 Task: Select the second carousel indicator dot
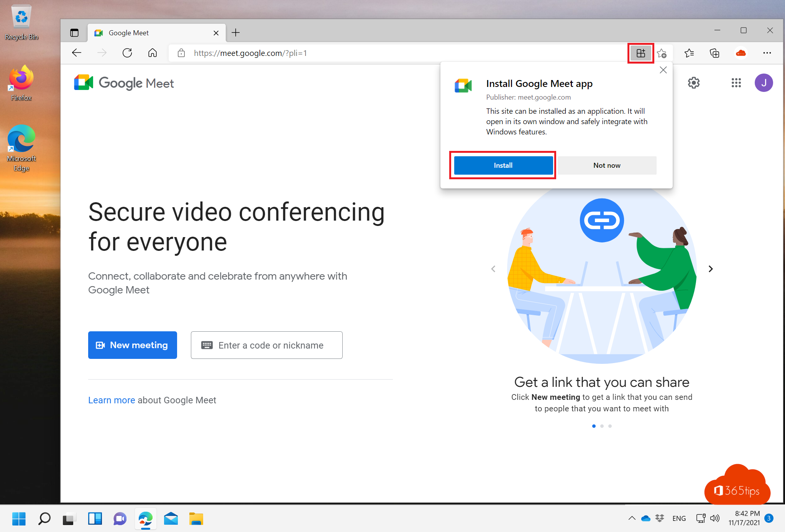602,426
